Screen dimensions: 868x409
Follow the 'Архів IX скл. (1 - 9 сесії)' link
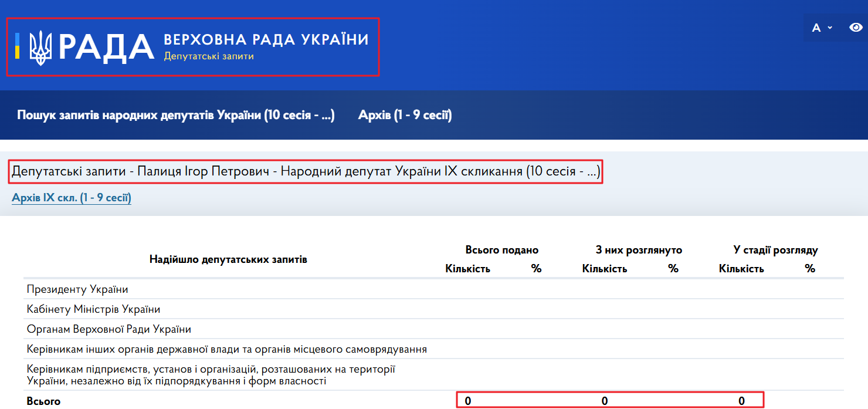72,198
